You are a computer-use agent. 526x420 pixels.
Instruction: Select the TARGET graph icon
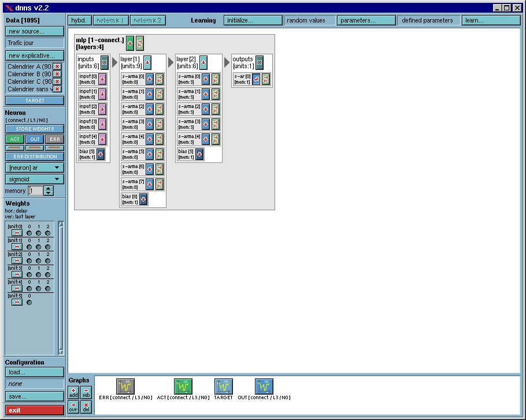(x=223, y=386)
